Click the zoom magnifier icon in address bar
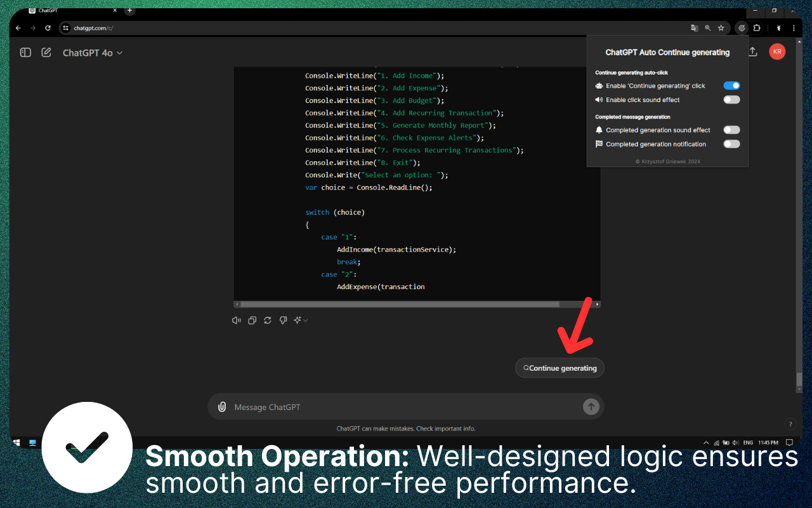This screenshot has width=812, height=508. tap(708, 28)
